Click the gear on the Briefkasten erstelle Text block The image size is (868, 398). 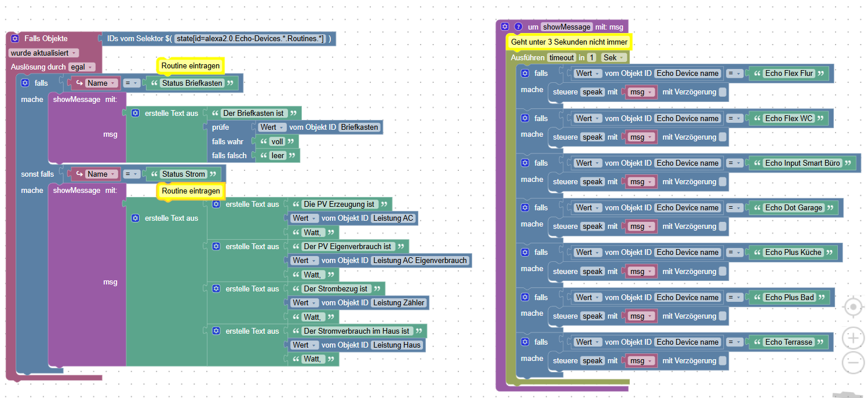[x=135, y=113]
